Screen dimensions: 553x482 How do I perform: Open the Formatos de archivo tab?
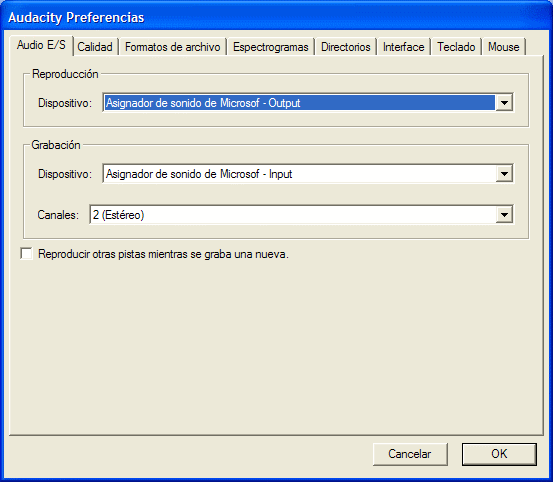pyautogui.click(x=172, y=47)
